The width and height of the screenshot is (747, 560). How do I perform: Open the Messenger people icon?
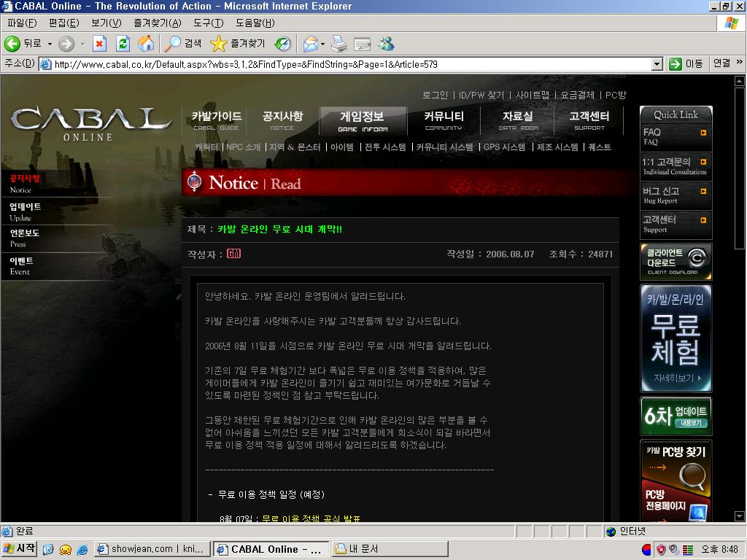point(387,44)
